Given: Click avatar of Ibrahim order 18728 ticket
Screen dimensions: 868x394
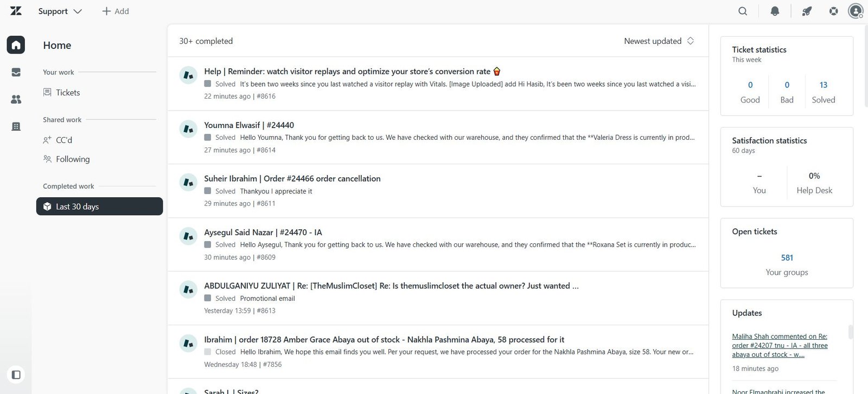Looking at the screenshot, I should point(188,344).
